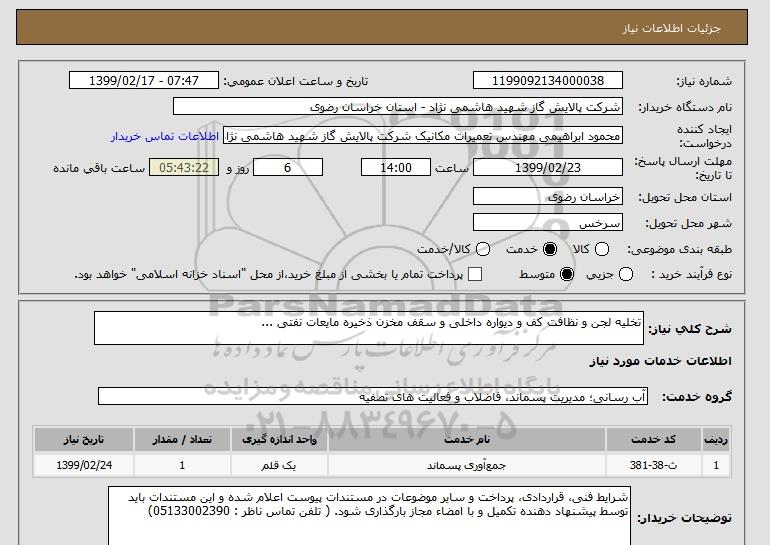The height and width of the screenshot is (545, 770).
Task: Click the announcement date field 1399/02/17 - 07:47
Action: point(144,81)
